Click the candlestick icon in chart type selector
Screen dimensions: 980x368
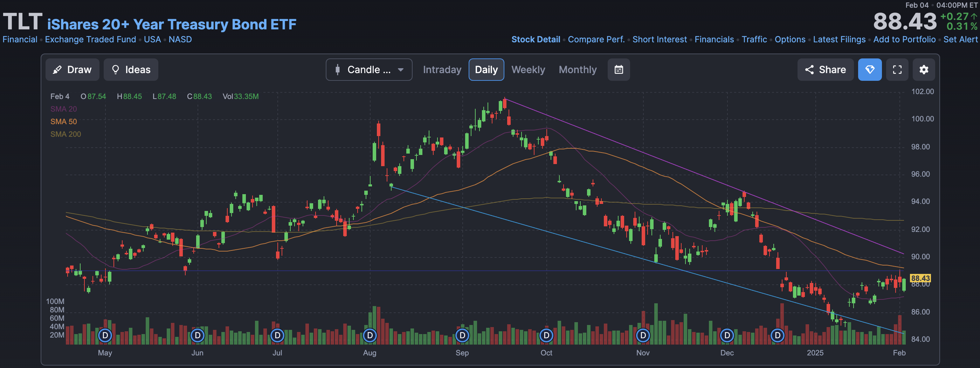click(337, 70)
